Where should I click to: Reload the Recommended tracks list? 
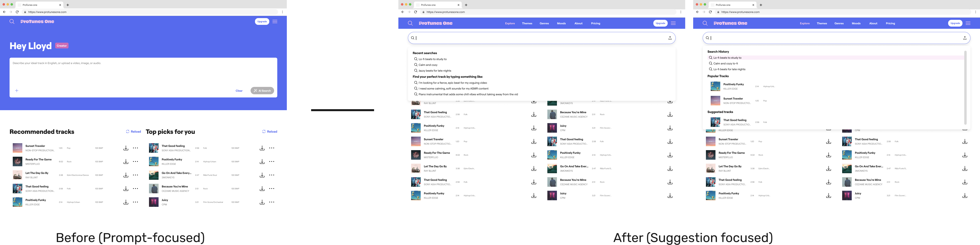pyautogui.click(x=133, y=132)
